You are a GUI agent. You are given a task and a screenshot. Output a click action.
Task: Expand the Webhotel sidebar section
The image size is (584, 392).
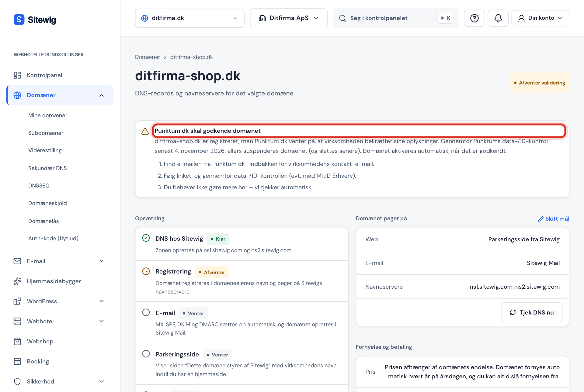coord(102,321)
